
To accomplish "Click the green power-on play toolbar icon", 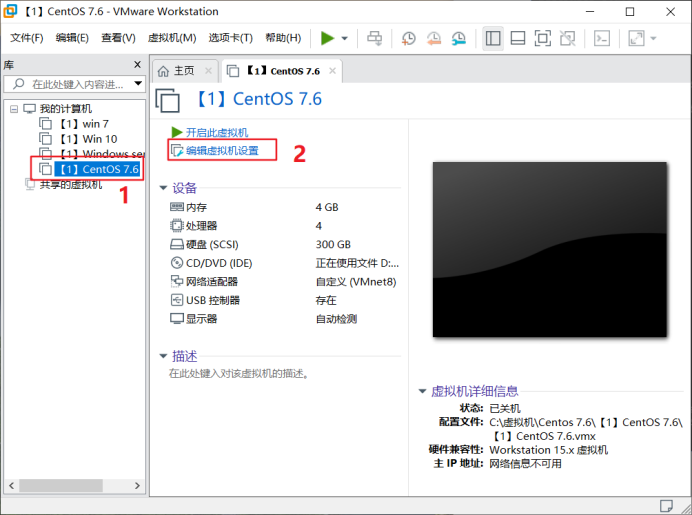I will [327, 38].
